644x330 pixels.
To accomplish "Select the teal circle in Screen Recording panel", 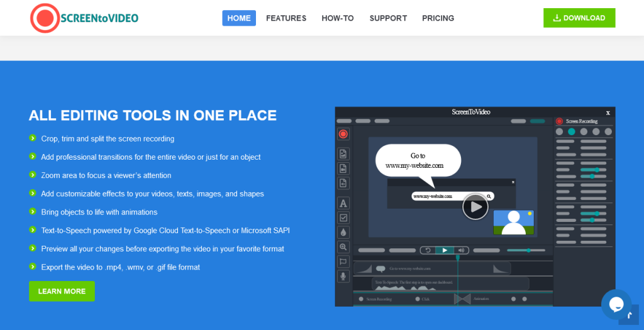I will pos(572,132).
